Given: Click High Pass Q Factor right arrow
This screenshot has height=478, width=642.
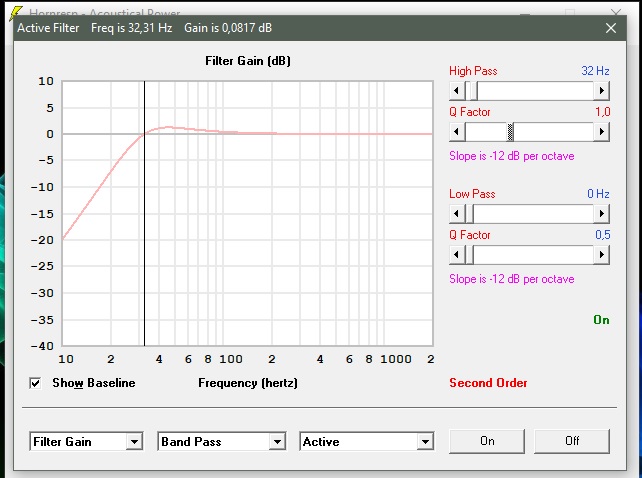Looking at the screenshot, I should (x=601, y=132).
